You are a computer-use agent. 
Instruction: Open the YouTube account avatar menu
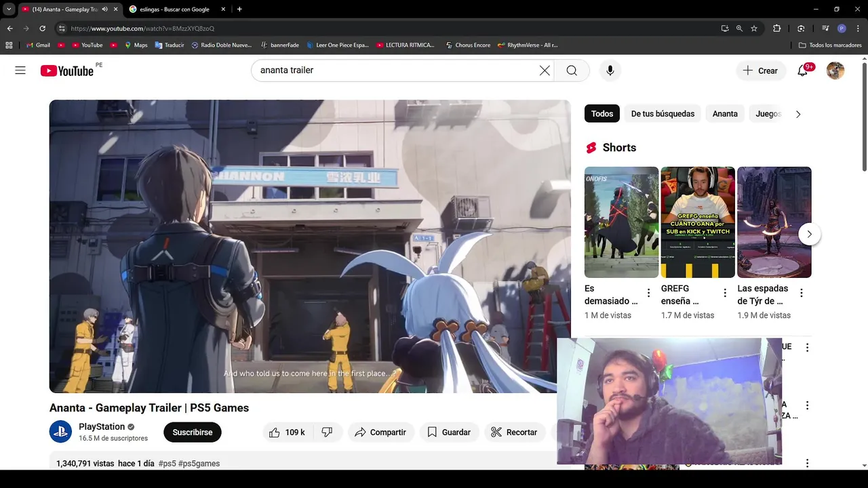click(835, 70)
